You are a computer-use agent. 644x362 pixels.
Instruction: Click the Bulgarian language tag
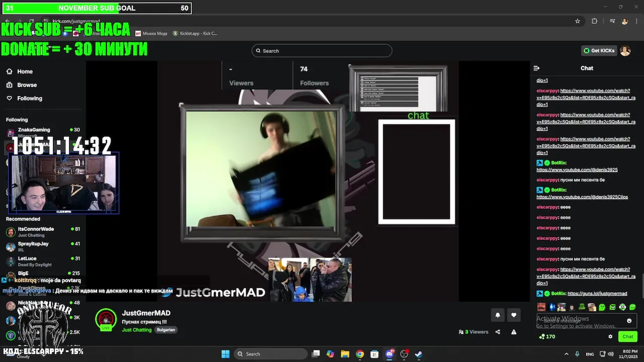tap(166, 330)
